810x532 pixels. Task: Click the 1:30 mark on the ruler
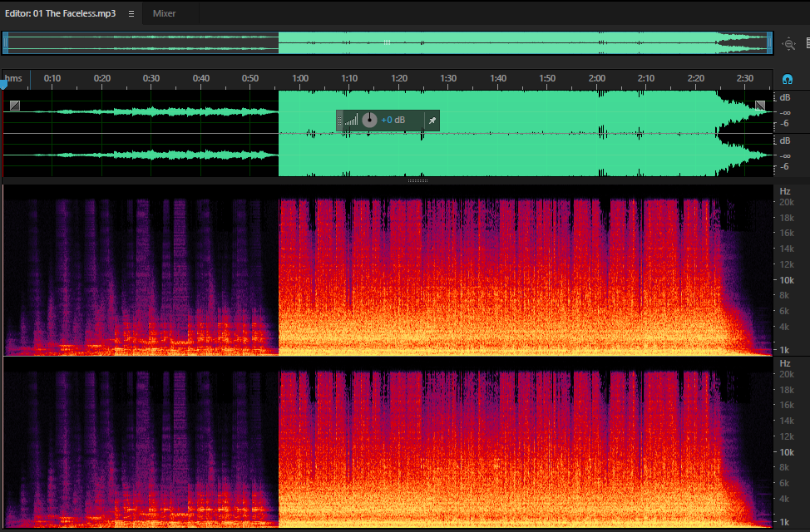click(448, 78)
